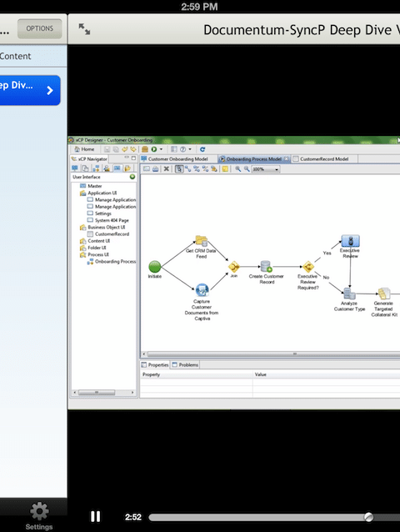The height and width of the screenshot is (532, 400).
Task: Click the zoom out magnifier icon
Action: [247, 168]
